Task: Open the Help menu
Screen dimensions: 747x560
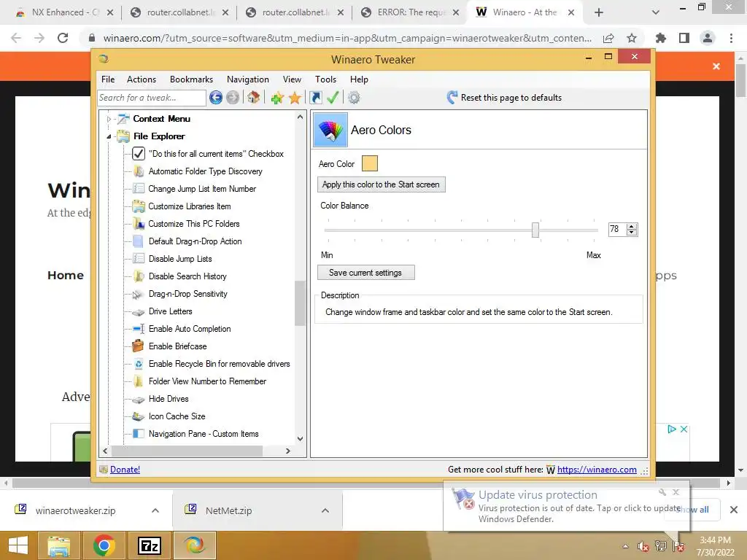Action: point(359,79)
